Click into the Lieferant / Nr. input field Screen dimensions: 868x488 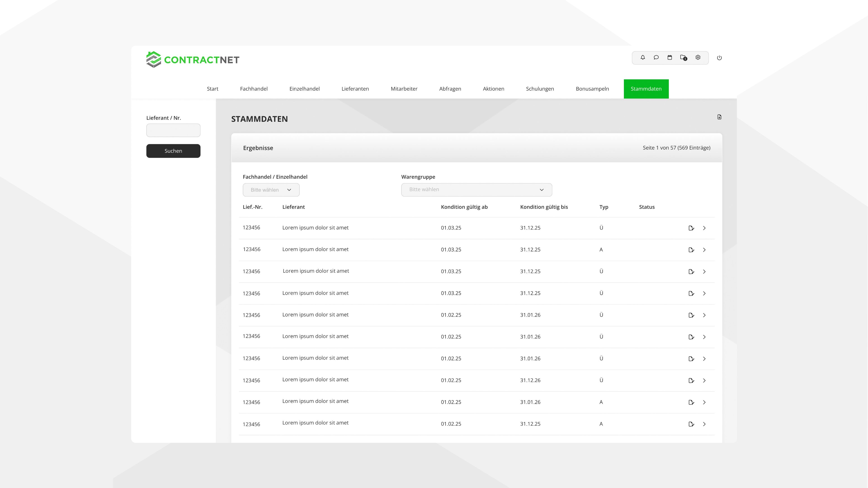point(173,130)
